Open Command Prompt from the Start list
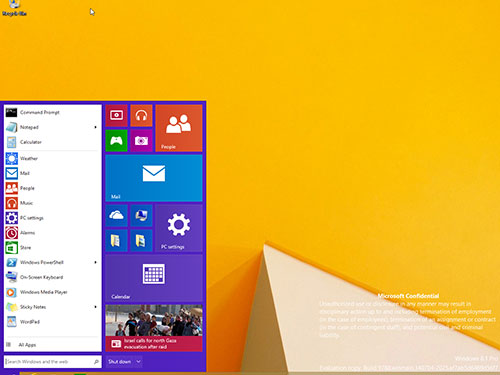 coord(53,112)
